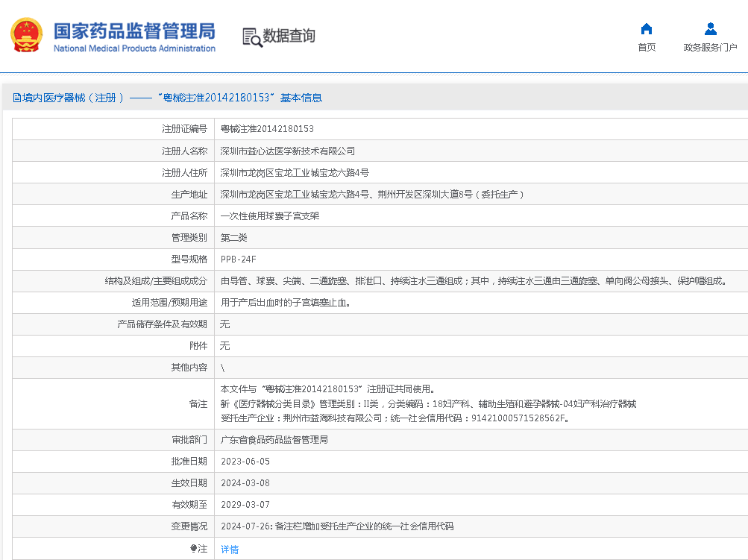The width and height of the screenshot is (748, 560).
Task: Click the 注册证编号 label
Action: (185, 129)
